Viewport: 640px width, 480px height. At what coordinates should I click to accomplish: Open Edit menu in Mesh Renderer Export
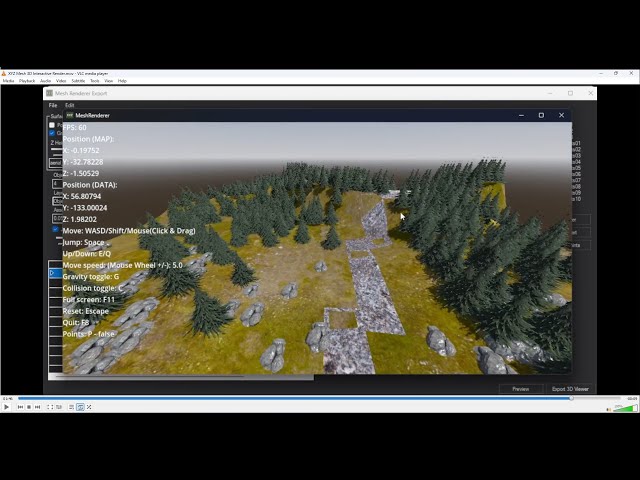tap(69, 105)
